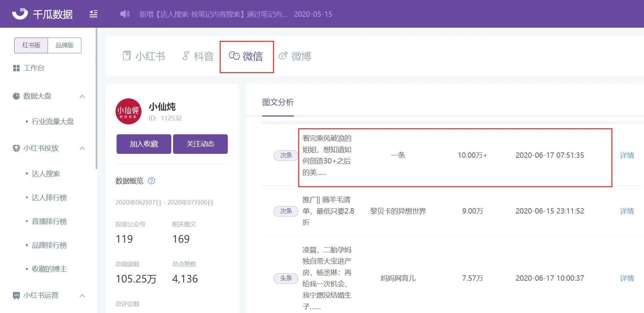Open 详情 for the 薅羊毛清单 article
The height and width of the screenshot is (313, 644).
tap(627, 211)
